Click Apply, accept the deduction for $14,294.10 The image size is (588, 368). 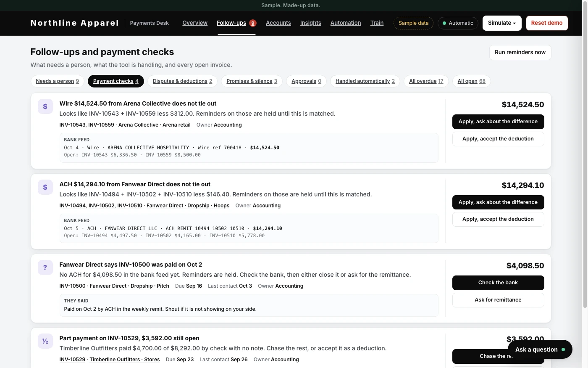[x=498, y=219]
